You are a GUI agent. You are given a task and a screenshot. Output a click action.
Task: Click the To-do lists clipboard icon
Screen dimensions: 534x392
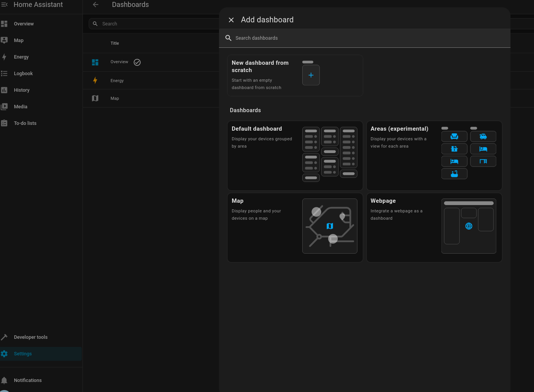point(4,123)
